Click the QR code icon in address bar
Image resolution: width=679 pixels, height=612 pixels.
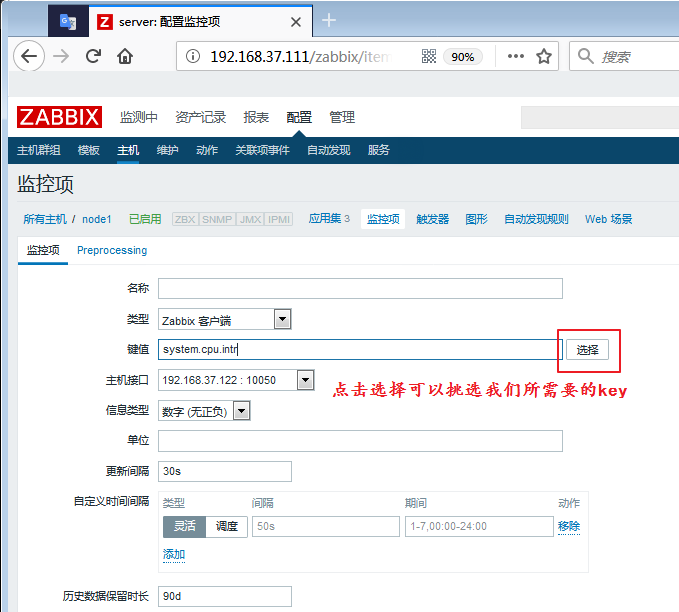(429, 56)
